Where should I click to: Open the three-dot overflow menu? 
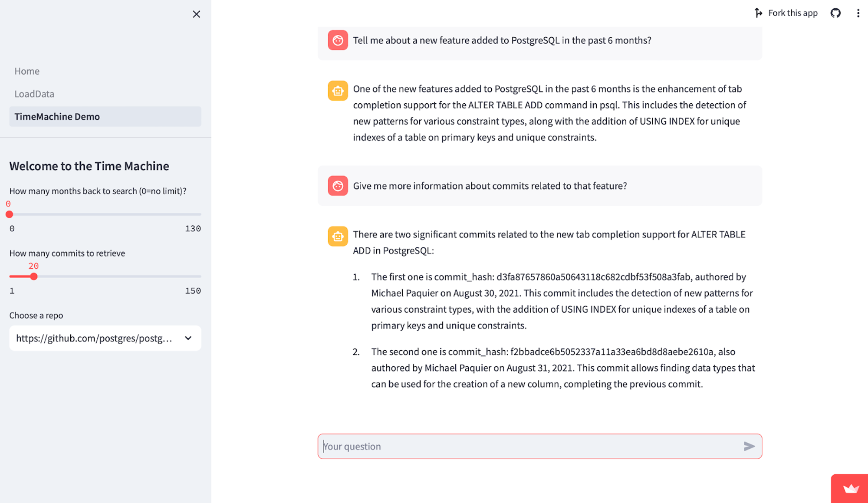(x=858, y=13)
